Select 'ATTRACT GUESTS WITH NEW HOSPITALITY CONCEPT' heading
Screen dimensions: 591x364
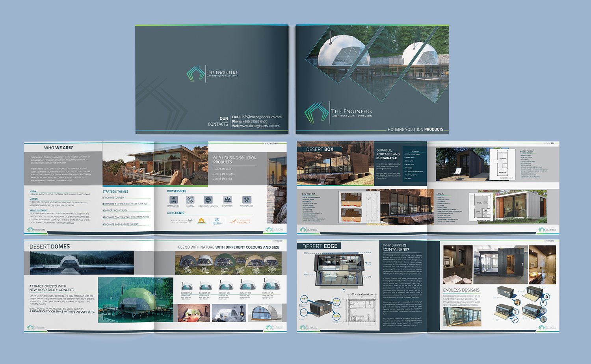point(52,288)
